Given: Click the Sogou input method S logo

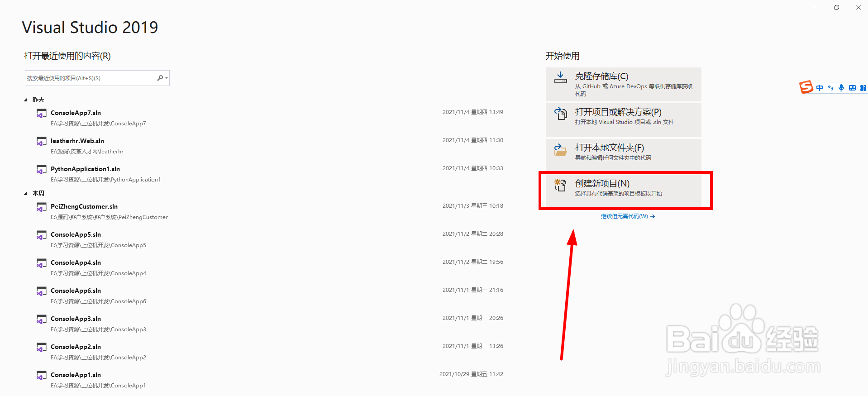Looking at the screenshot, I should coord(806,86).
